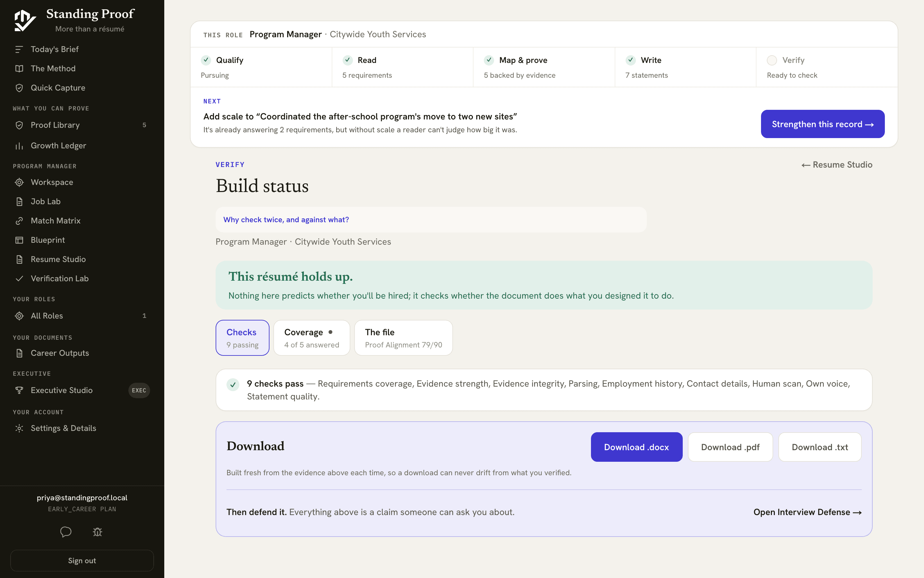This screenshot has height=578, width=924.
Task: Click the priya@standingproof.local account email
Action: coord(82,498)
